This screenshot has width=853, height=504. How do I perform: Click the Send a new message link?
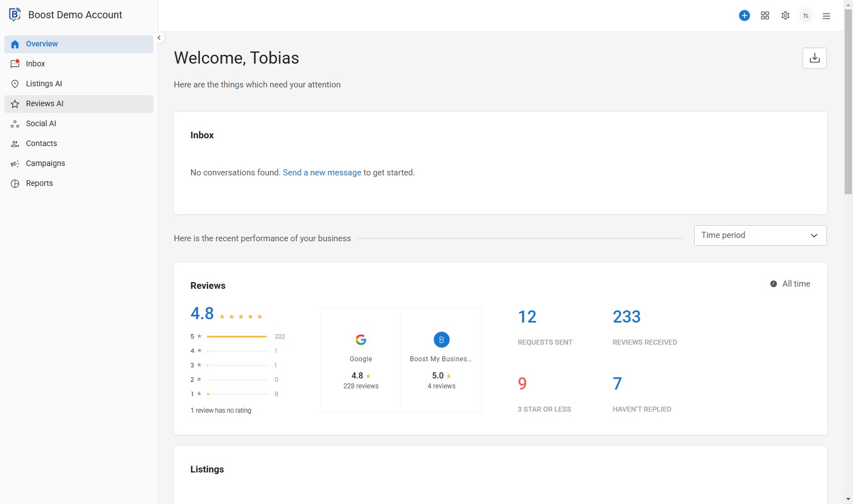[x=322, y=173]
